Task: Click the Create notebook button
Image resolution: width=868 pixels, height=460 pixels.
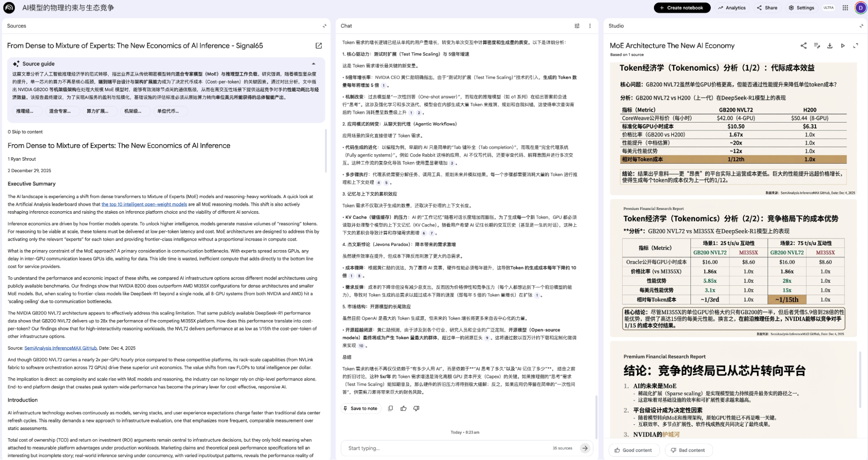Action: coord(682,8)
